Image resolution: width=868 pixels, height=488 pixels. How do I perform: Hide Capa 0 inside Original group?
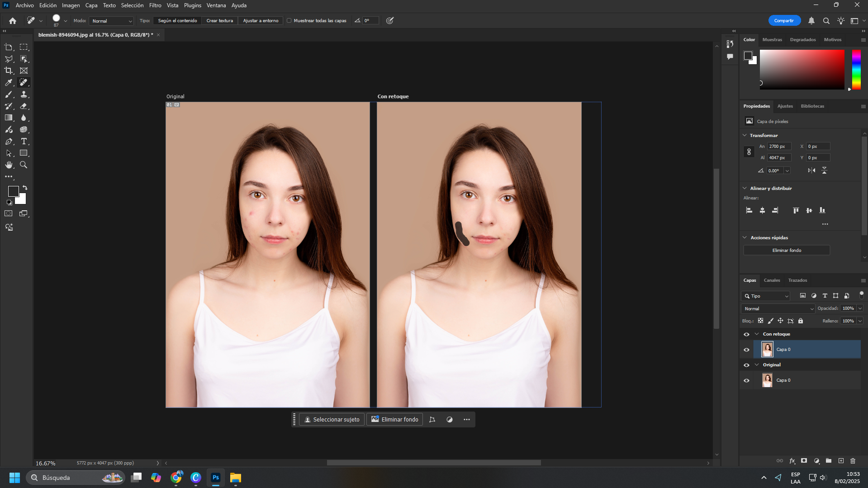746,380
